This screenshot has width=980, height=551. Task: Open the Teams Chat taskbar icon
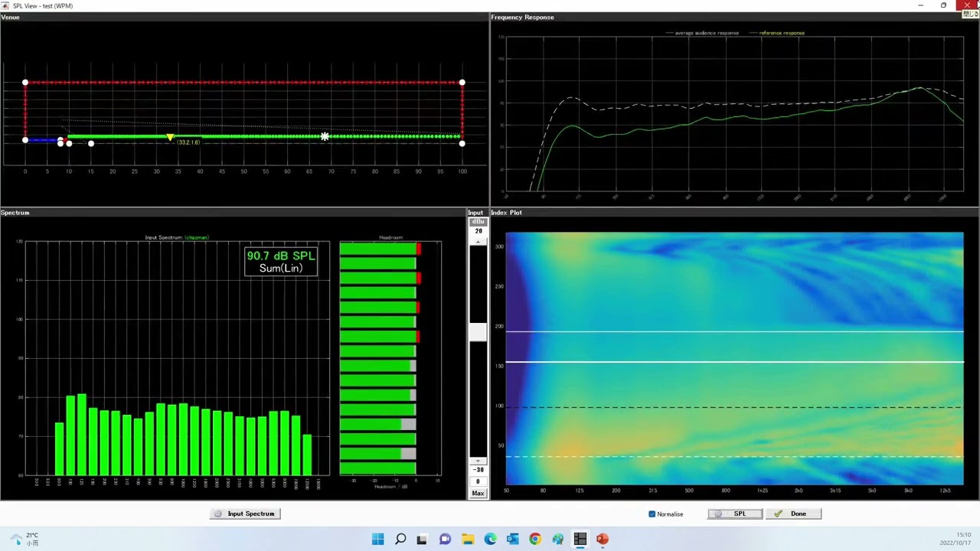(x=445, y=539)
